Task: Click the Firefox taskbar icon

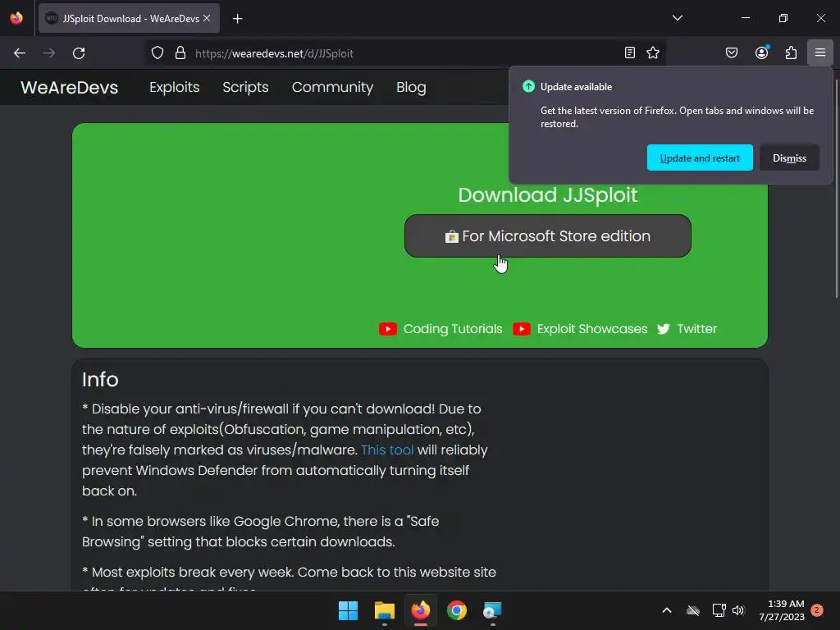Action: click(421, 610)
